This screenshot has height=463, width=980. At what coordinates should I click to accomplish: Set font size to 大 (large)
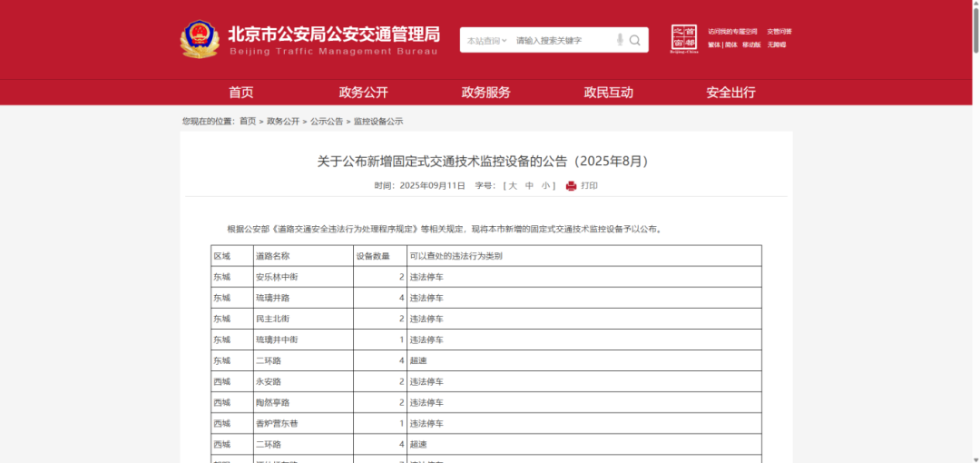click(513, 186)
